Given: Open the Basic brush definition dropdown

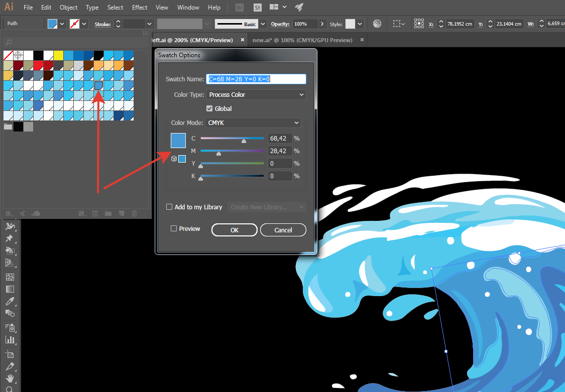Looking at the screenshot, I should pyautogui.click(x=263, y=24).
